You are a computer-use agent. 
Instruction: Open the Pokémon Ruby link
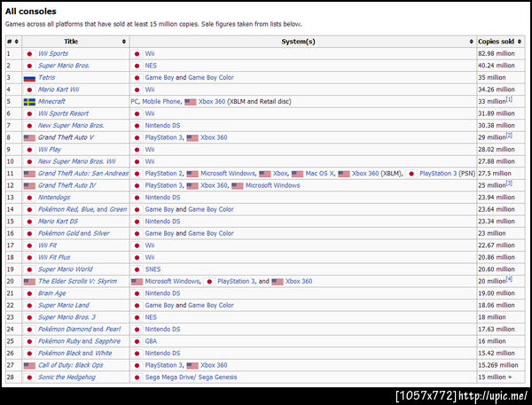59,341
